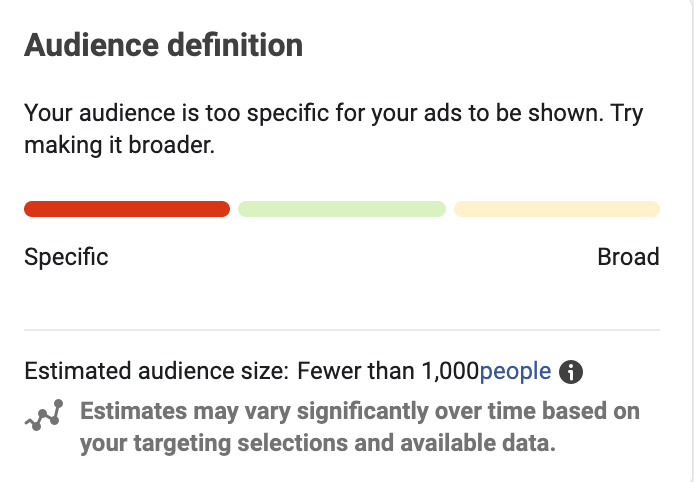Click the pale yellow Broad meter segment
694x482 pixels.
pos(557,209)
